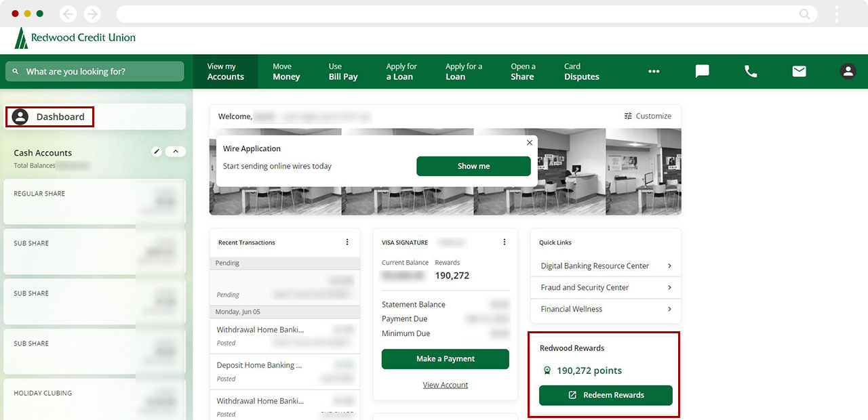Close the Wire Application popup

tap(530, 143)
